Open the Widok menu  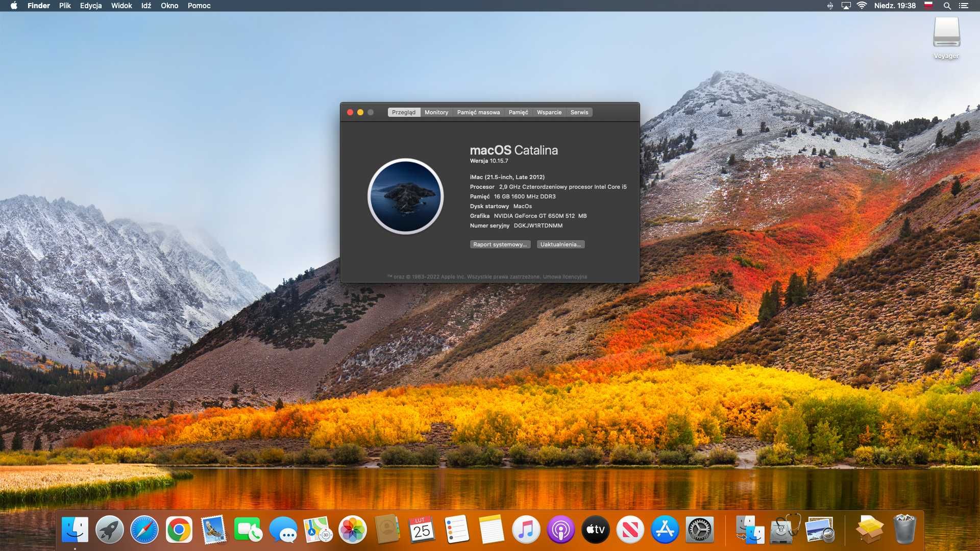coord(121,6)
